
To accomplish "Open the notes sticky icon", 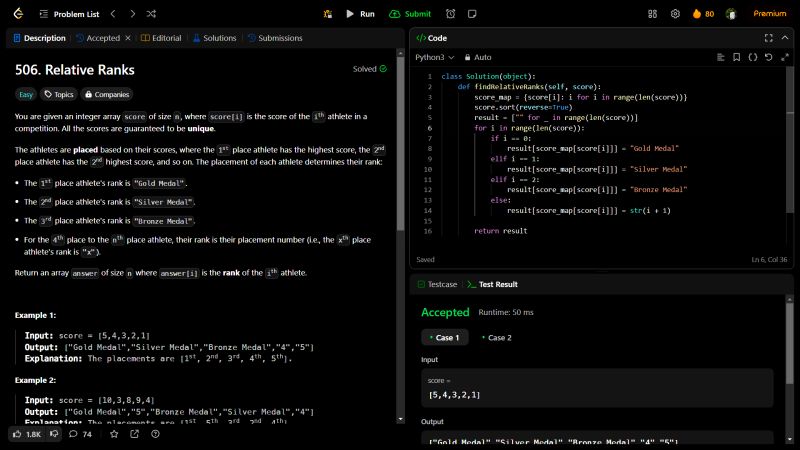I will tap(472, 14).
